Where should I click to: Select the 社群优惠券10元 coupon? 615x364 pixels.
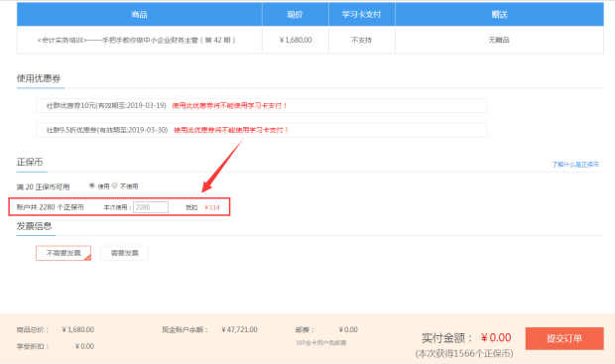[262, 105]
